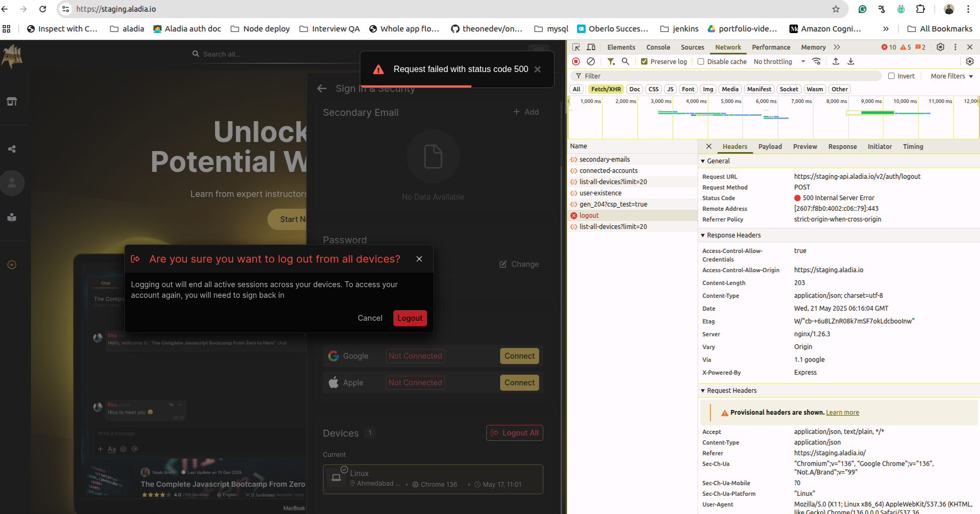980x514 pixels.
Task: Open DevTools three-dot customize menu
Action: coord(955,47)
